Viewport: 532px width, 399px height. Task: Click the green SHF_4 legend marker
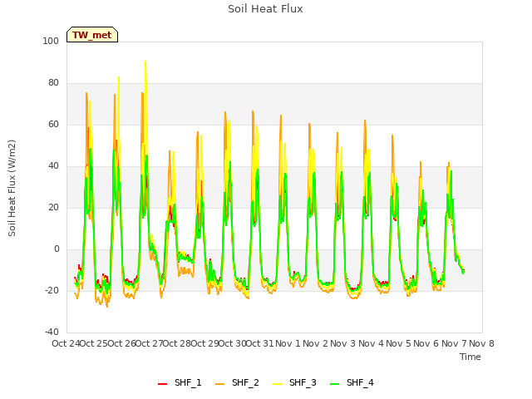point(334,384)
